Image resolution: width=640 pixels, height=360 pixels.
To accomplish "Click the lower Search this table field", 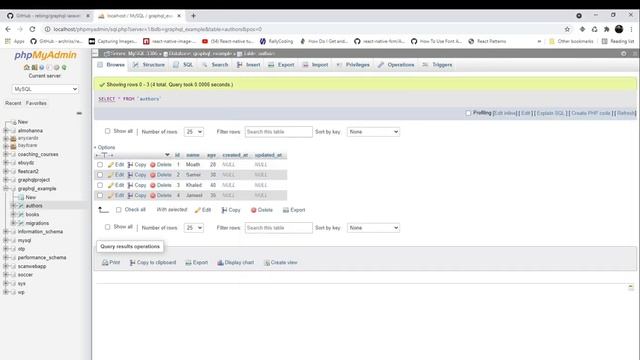I will [279, 228].
